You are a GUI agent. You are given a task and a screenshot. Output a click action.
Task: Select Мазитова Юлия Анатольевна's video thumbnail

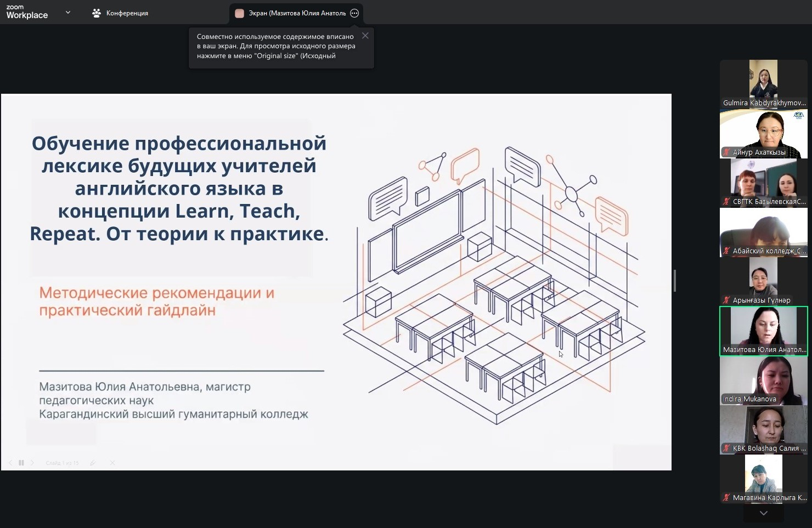coord(763,329)
